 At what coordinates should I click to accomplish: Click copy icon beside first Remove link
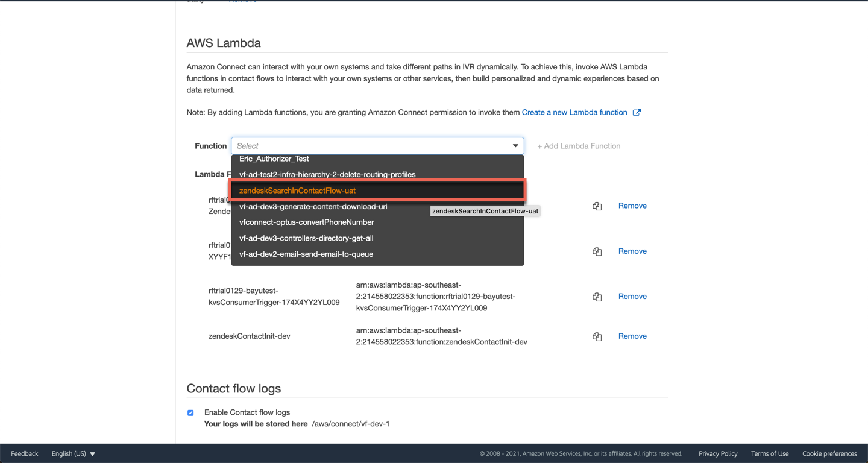tap(597, 206)
